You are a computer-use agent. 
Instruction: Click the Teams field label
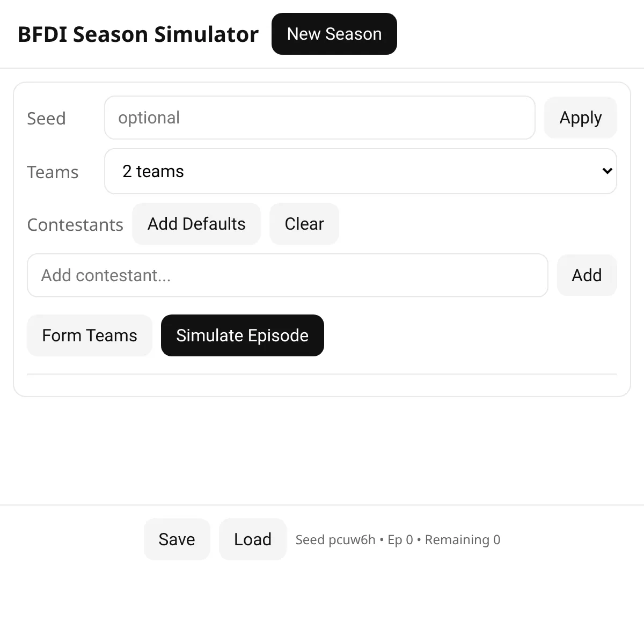[53, 172]
